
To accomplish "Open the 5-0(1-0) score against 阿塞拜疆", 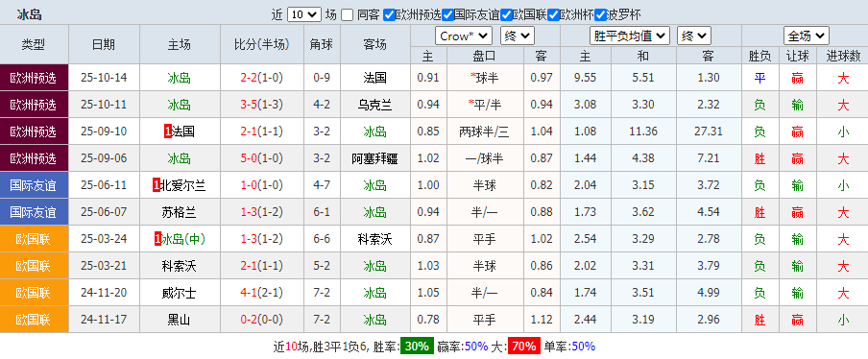I will 261,158.
